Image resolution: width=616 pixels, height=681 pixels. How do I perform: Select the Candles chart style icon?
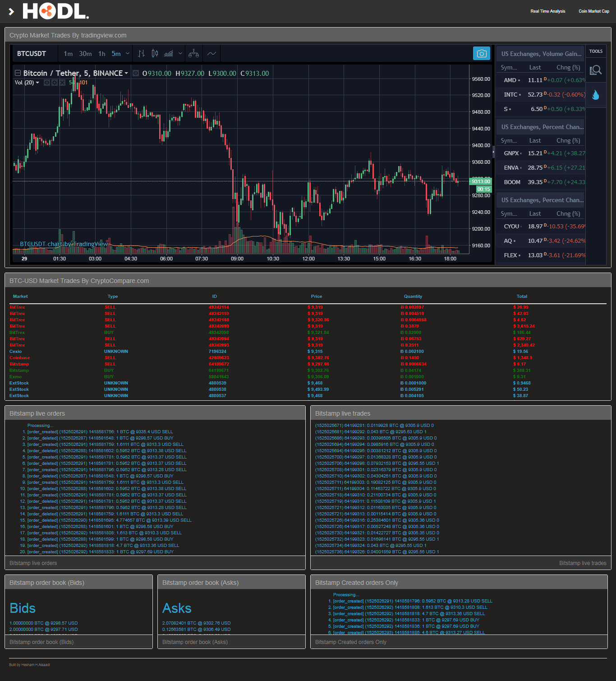[155, 53]
